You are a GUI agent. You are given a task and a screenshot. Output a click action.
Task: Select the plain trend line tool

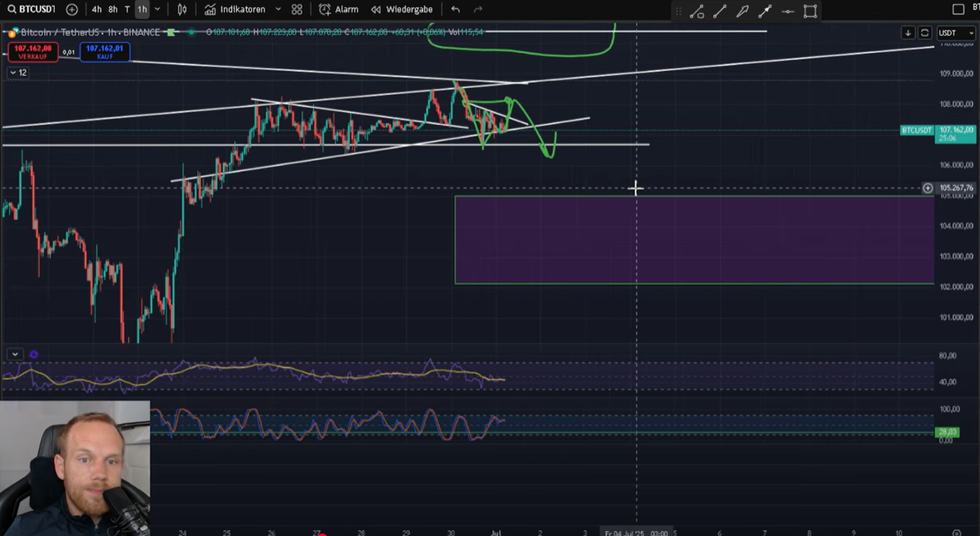720,12
